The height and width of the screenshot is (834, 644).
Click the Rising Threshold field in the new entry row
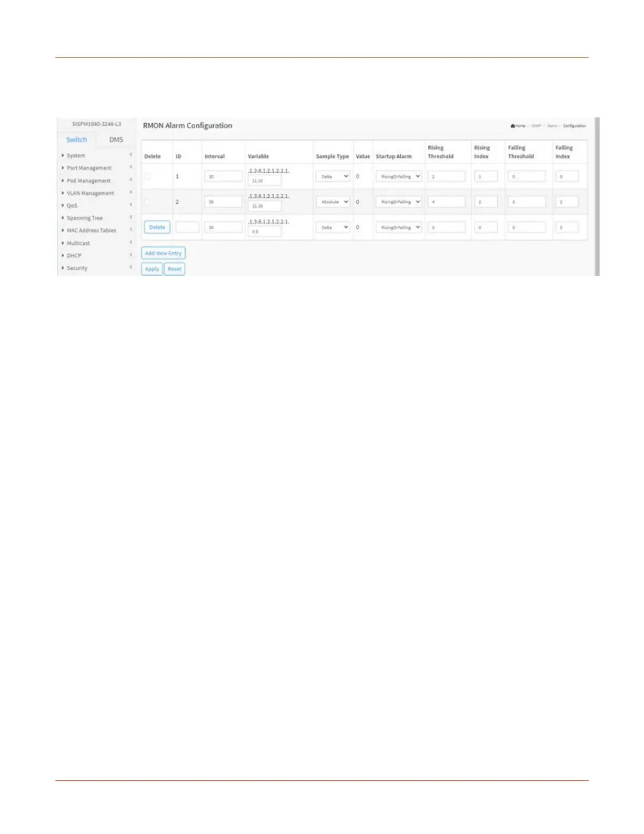[447, 227]
